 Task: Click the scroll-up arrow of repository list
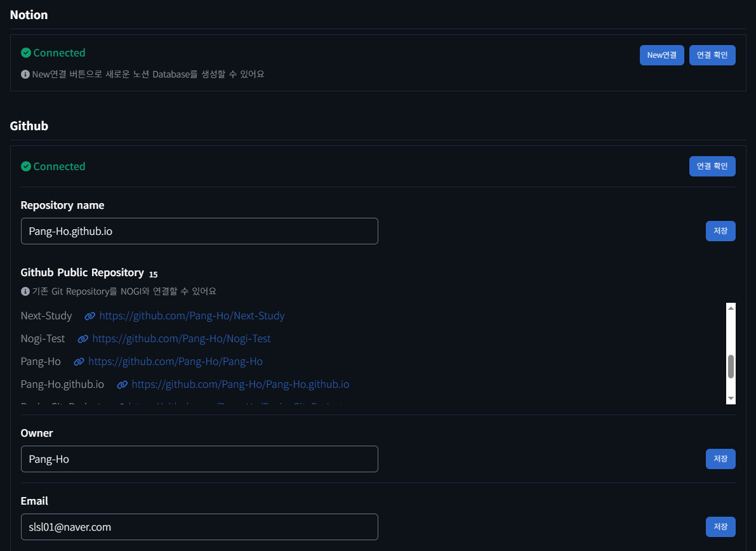pyautogui.click(x=731, y=308)
